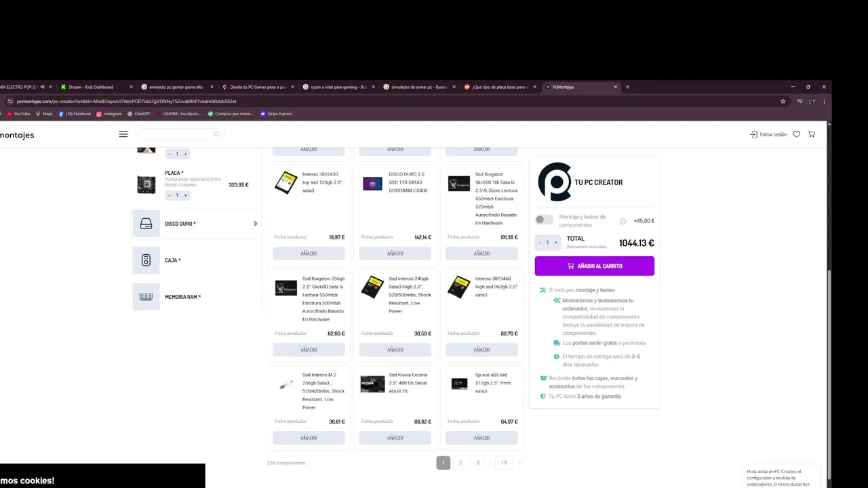Add Disco Duro Goodram CX400 1TB

(x=395, y=253)
